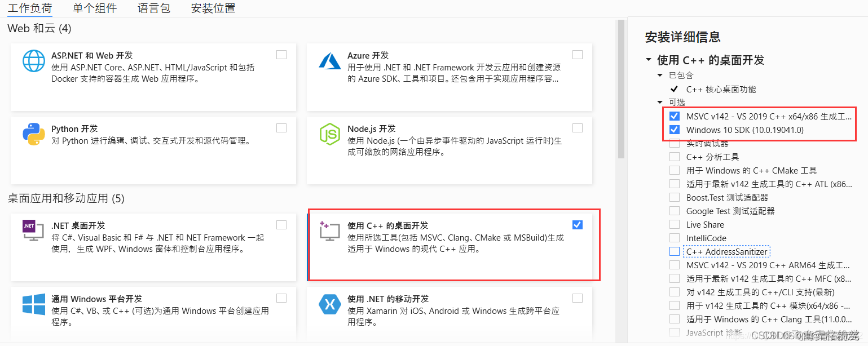Enable the 使用 .NET 的移动开发 checkbox
Screen dimensions: 868x346
tap(578, 298)
